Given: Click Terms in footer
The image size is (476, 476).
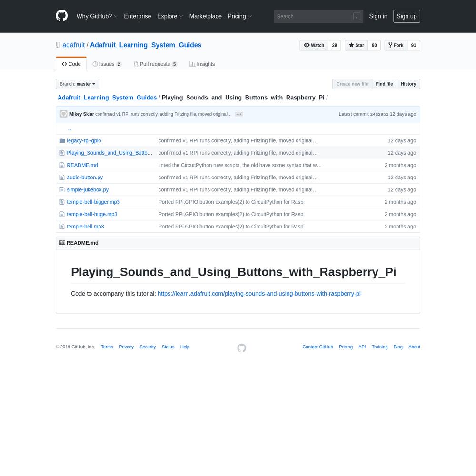Looking at the screenshot, I should tap(107, 347).
